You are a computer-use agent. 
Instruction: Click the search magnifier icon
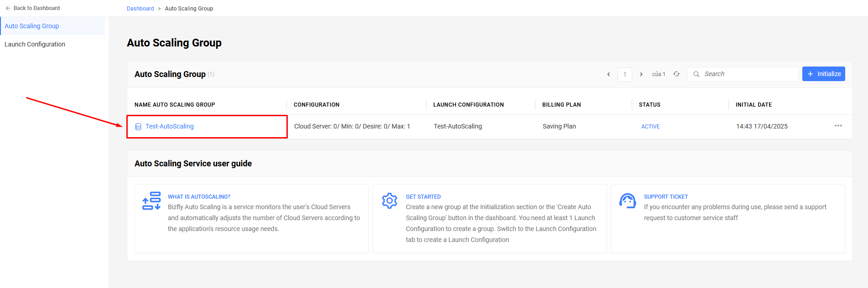coord(696,74)
